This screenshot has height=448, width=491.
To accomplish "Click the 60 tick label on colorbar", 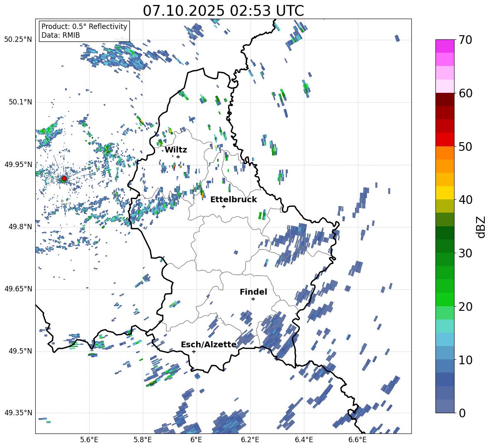I will [x=467, y=93].
